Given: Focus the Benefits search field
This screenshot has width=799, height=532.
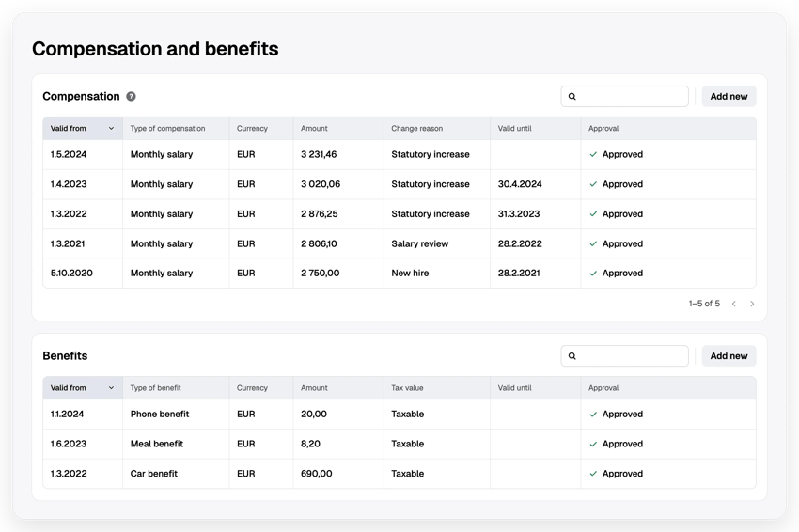Looking at the screenshot, I should [x=625, y=356].
